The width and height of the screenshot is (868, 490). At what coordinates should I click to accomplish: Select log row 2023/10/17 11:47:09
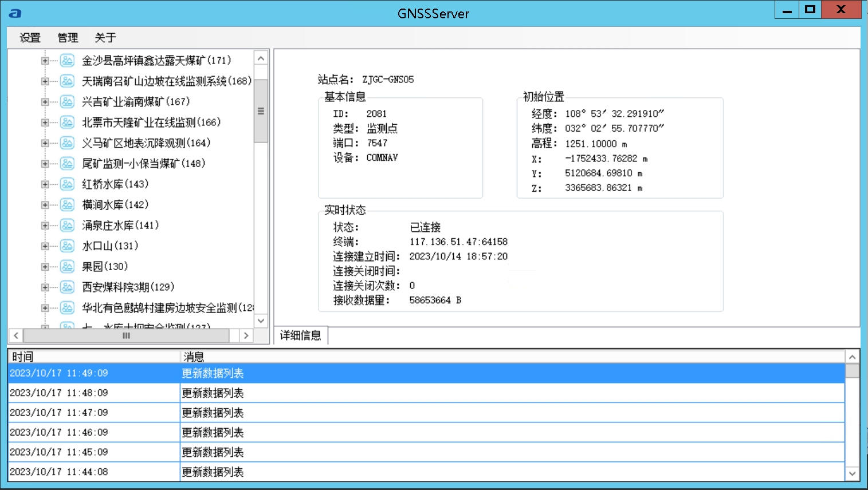tap(427, 413)
